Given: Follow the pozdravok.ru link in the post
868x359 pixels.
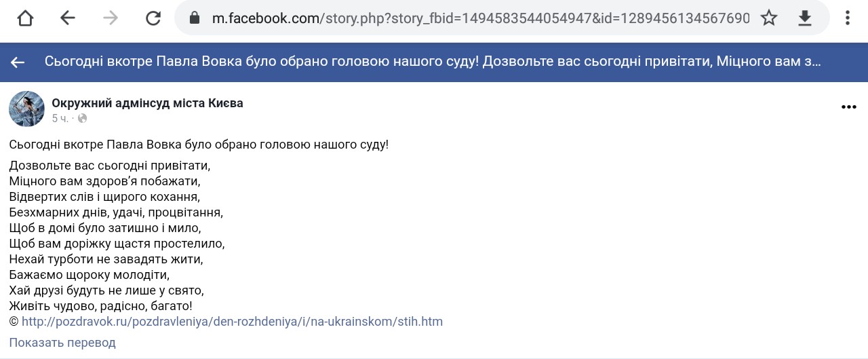Looking at the screenshot, I should (232, 322).
